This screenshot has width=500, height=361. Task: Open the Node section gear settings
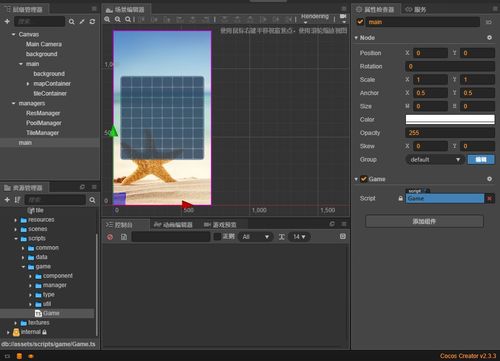(x=489, y=38)
